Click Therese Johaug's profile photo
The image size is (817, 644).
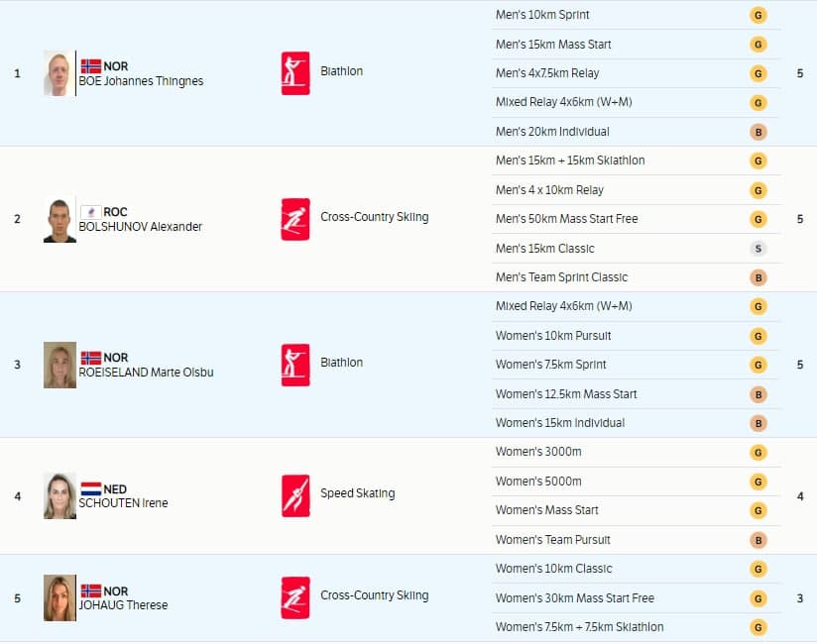coord(59,597)
